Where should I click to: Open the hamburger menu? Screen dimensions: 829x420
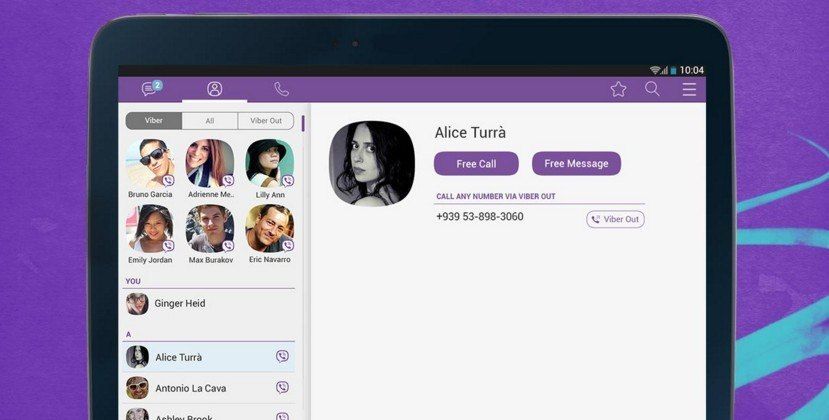pyautogui.click(x=689, y=89)
